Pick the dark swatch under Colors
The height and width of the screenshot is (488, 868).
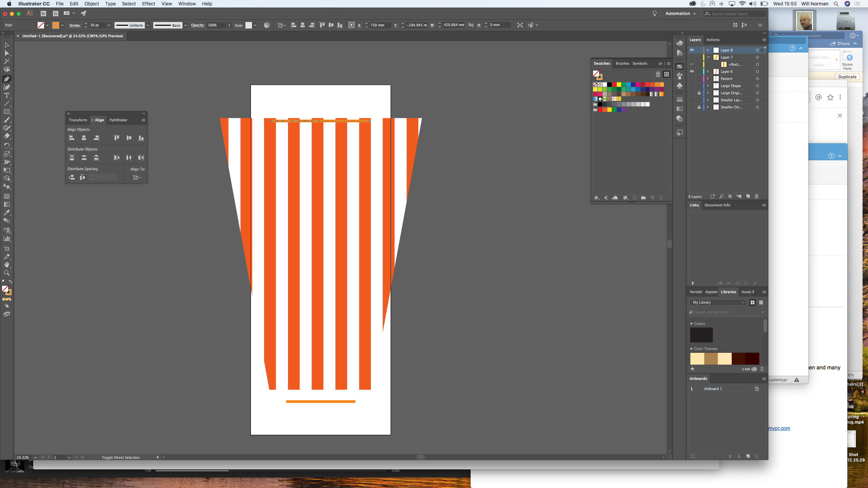(701, 335)
